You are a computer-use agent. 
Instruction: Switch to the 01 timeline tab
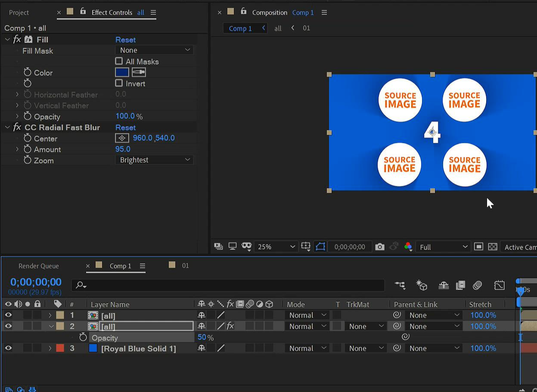point(185,265)
